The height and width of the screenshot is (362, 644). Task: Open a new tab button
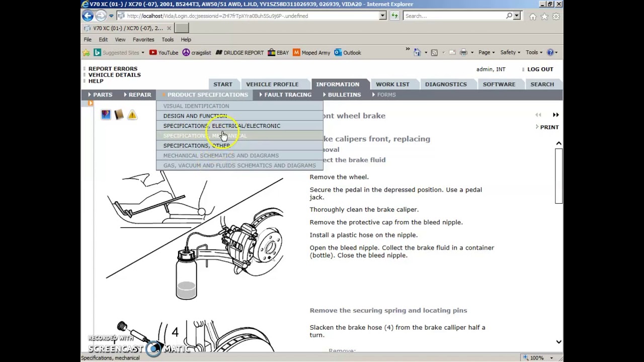tap(182, 28)
